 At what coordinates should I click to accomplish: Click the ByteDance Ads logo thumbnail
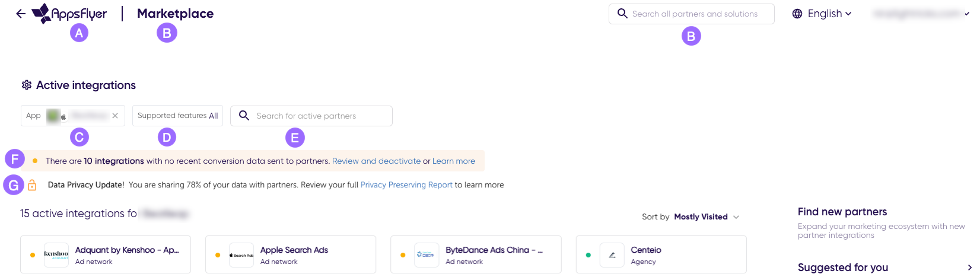tap(427, 255)
